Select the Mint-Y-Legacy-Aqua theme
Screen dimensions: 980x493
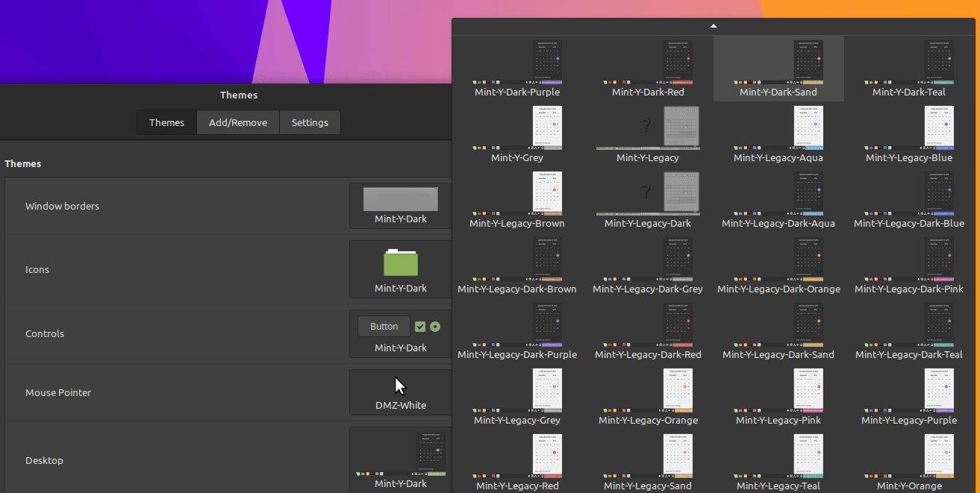click(778, 134)
